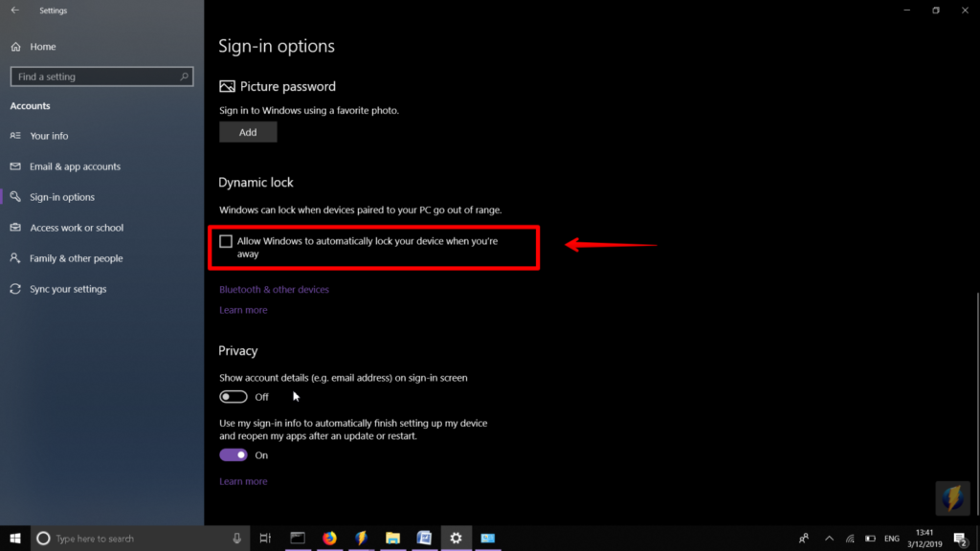Open the clock showing 13:41
Screen dimensions: 980x551
click(x=924, y=538)
